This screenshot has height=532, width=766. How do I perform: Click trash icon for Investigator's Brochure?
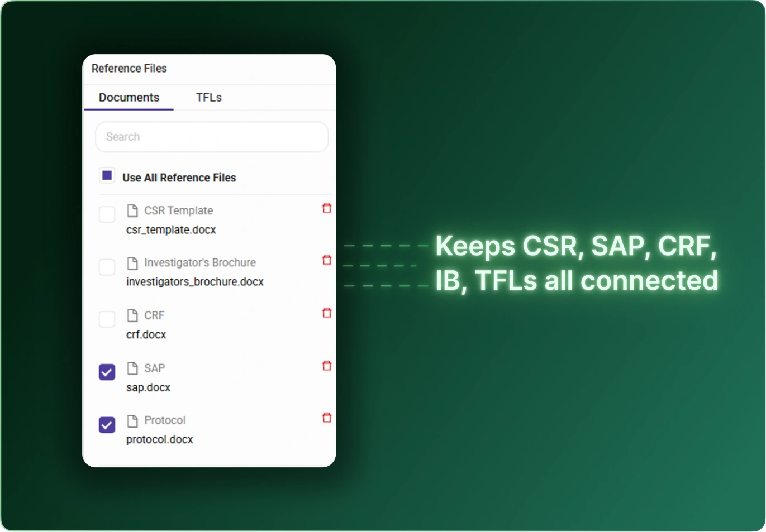click(x=327, y=260)
